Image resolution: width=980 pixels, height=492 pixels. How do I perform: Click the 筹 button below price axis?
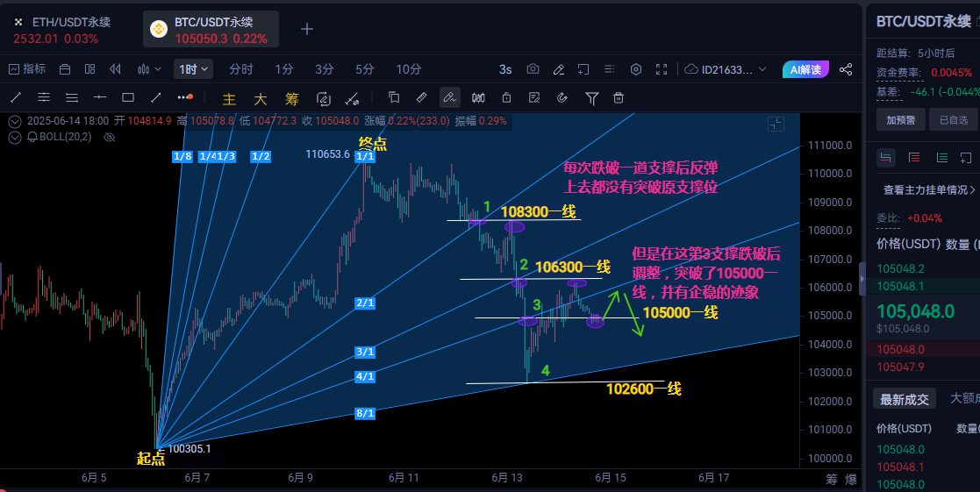[x=831, y=480]
